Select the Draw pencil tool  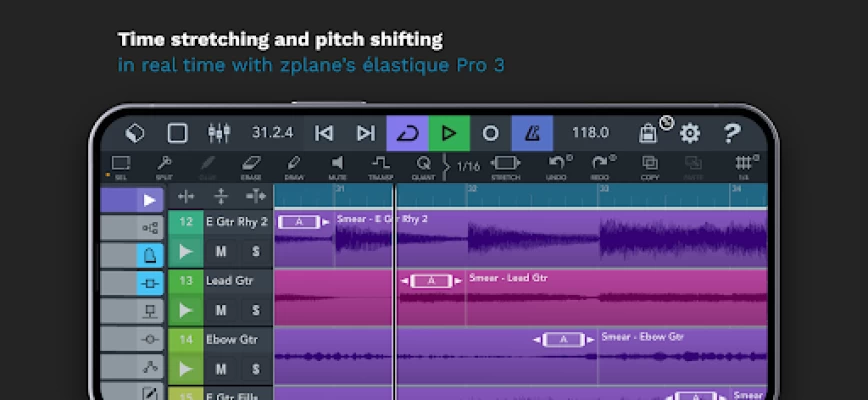tap(293, 165)
